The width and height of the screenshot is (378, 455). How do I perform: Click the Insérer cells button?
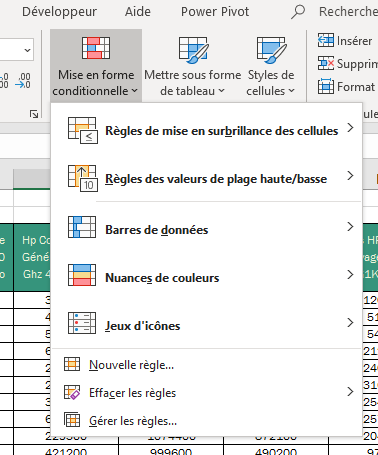point(345,41)
